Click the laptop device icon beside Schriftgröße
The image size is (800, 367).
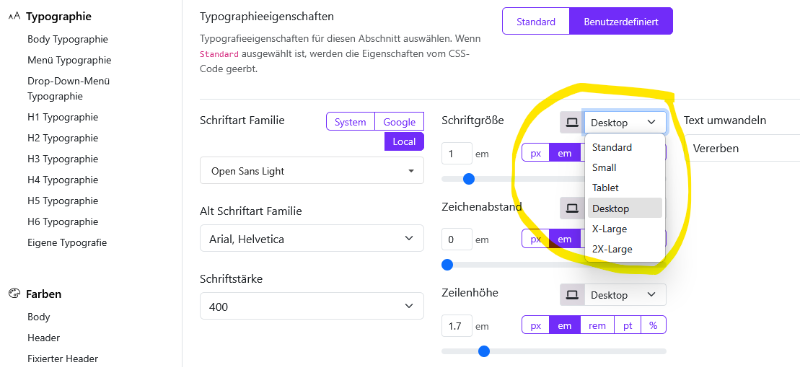pyautogui.click(x=572, y=123)
